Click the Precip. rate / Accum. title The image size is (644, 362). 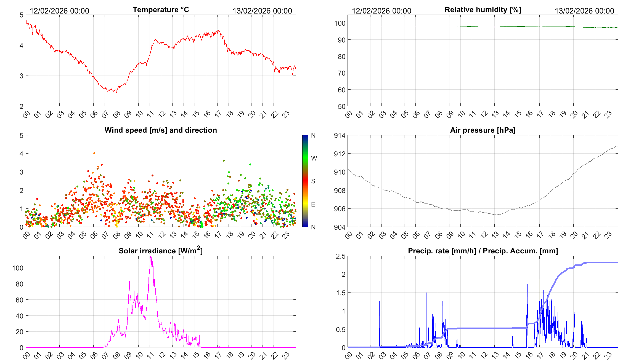click(x=483, y=251)
